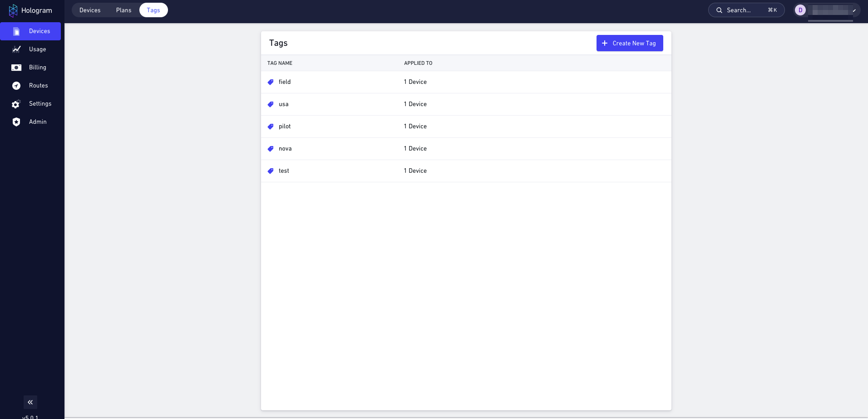Screen dimensions: 868x419
Task: Click the tag icon beside test
Action: [271, 171]
